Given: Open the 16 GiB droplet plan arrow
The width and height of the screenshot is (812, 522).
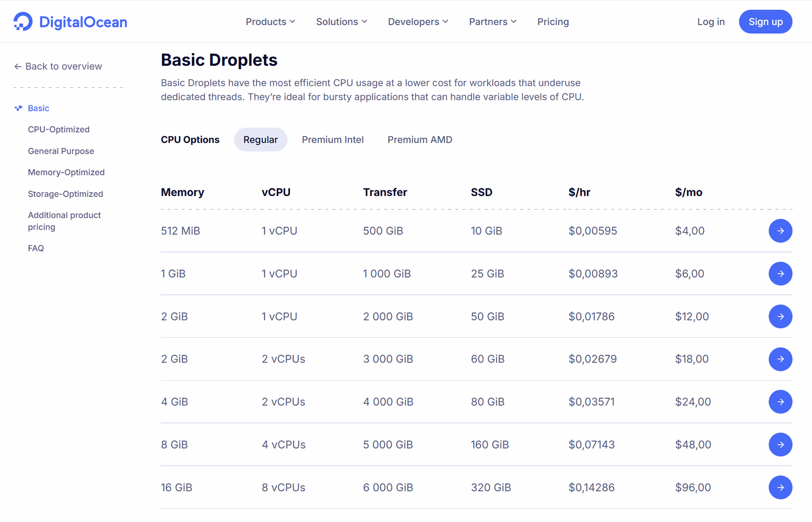Looking at the screenshot, I should pos(780,487).
